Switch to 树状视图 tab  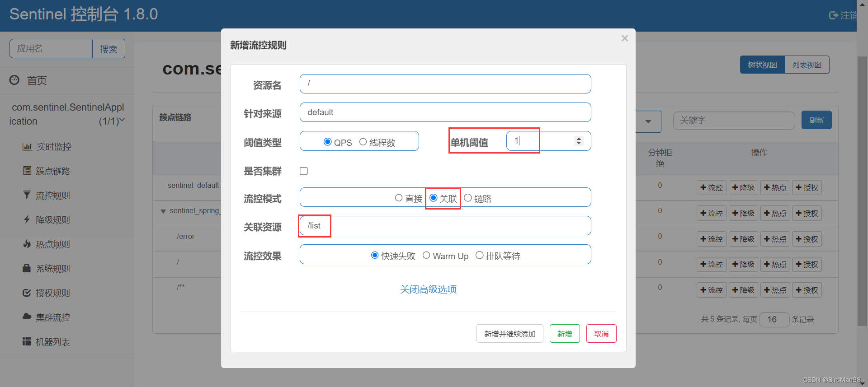[762, 65]
